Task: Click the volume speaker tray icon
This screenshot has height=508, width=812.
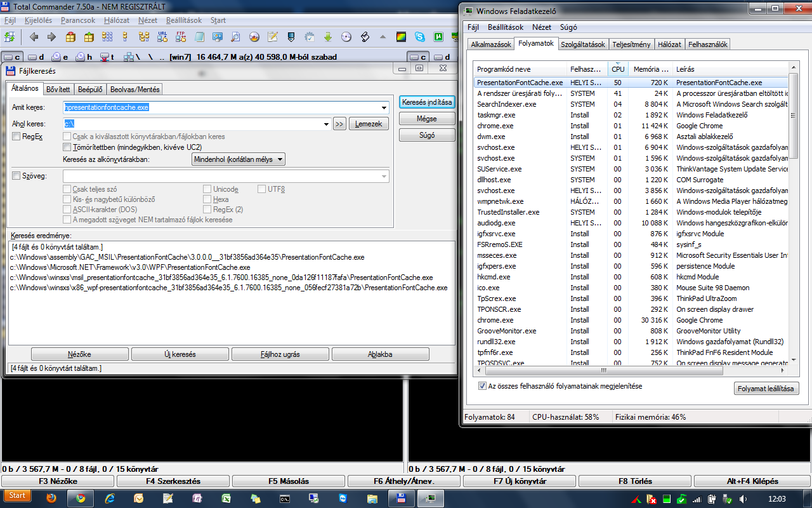Action: [x=743, y=498]
